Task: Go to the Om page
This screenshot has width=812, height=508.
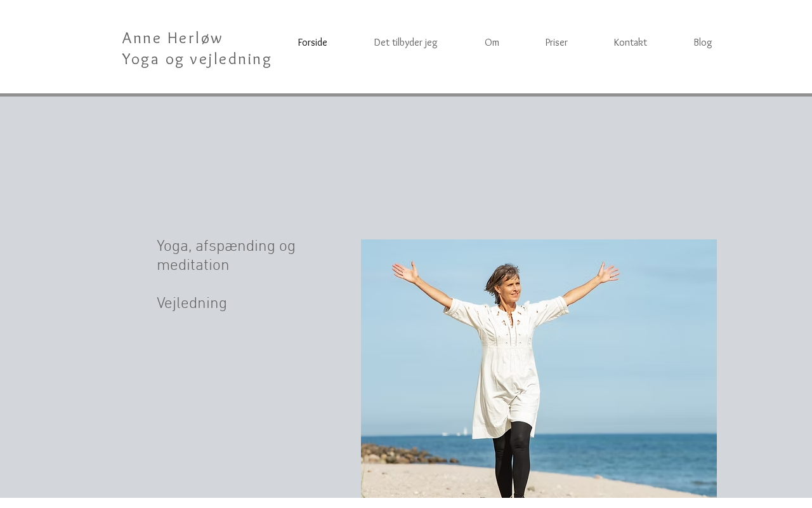Action: (492, 43)
